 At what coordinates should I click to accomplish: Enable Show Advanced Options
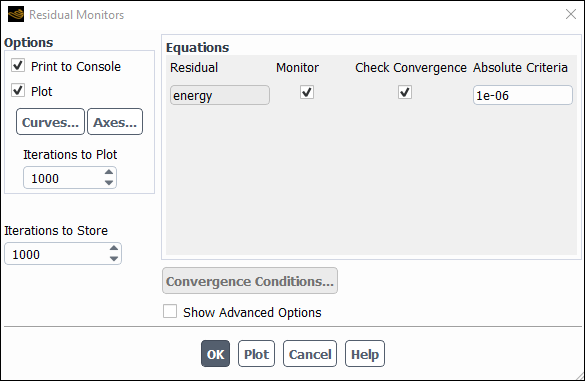pos(170,311)
